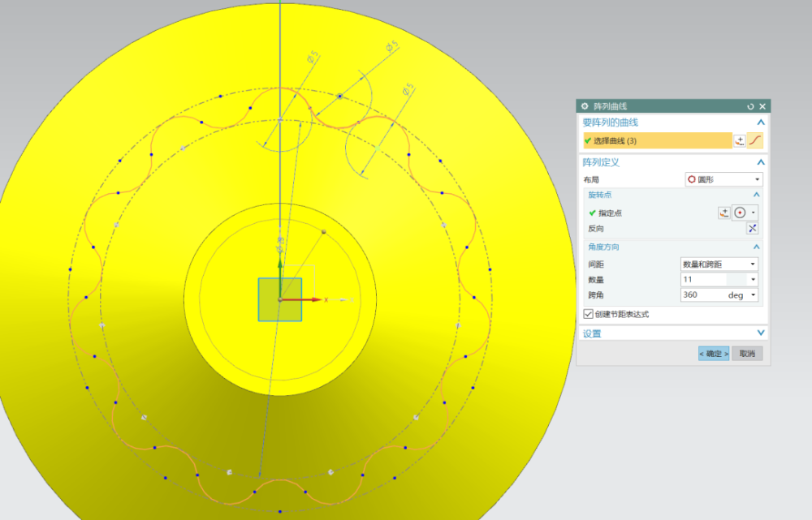
Task: Open the 布局 dropdown showing 圆形
Action: click(x=723, y=179)
